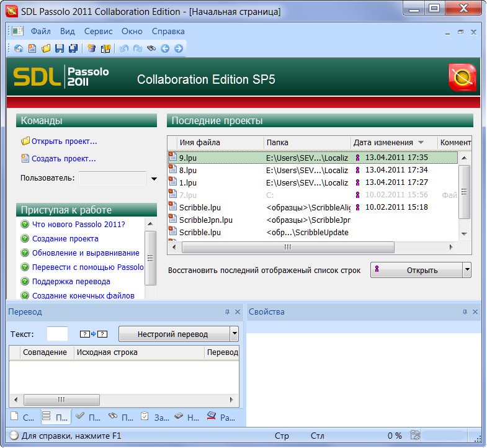This screenshot has height=448, width=487.
Task: Click the glossary book toolbar icon
Action: (x=105, y=48)
